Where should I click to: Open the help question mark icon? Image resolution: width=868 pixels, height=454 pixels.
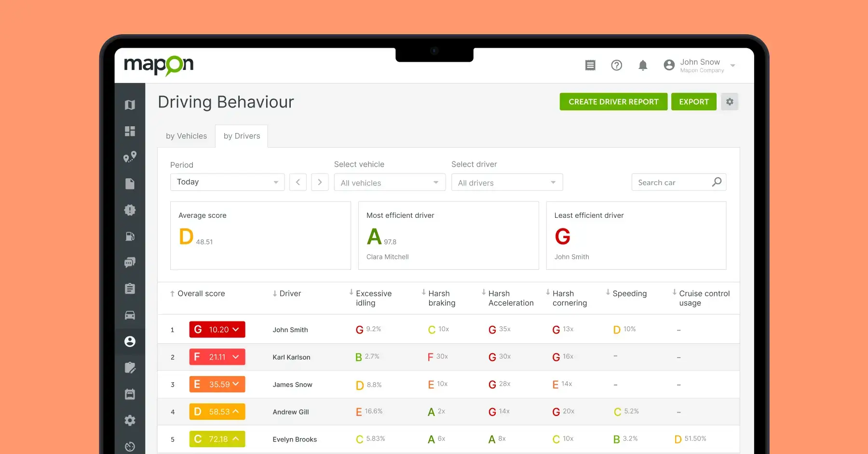(616, 66)
